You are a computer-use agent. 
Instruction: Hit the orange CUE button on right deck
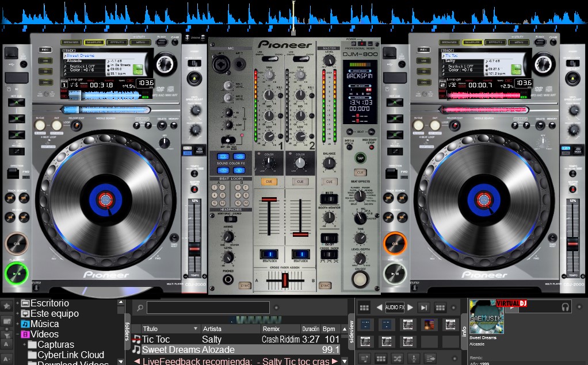click(x=395, y=244)
